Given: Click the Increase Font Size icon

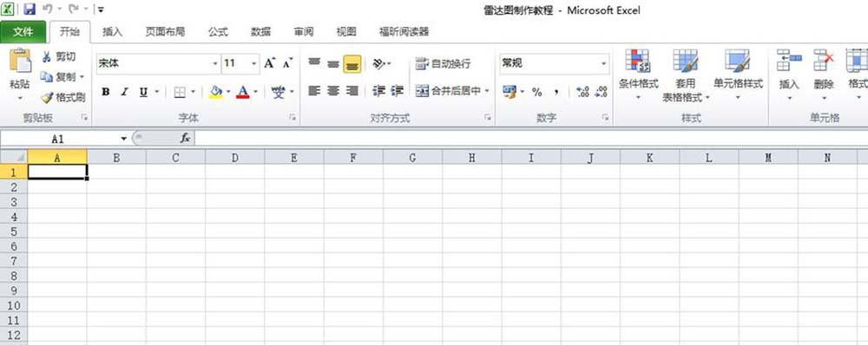Looking at the screenshot, I should 270,63.
